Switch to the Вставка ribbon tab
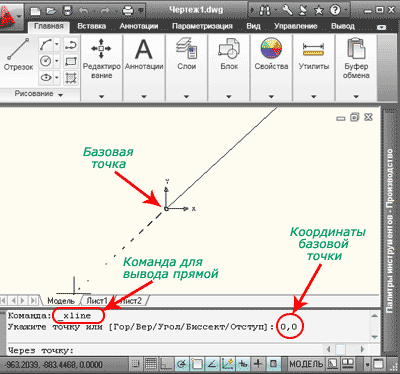This screenshot has width=400, height=374. (x=92, y=26)
